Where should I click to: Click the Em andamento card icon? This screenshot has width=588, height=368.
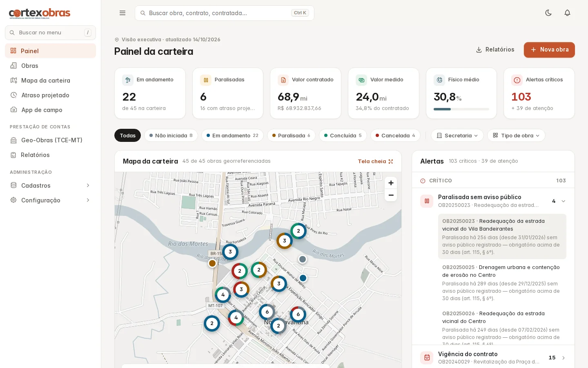click(128, 80)
